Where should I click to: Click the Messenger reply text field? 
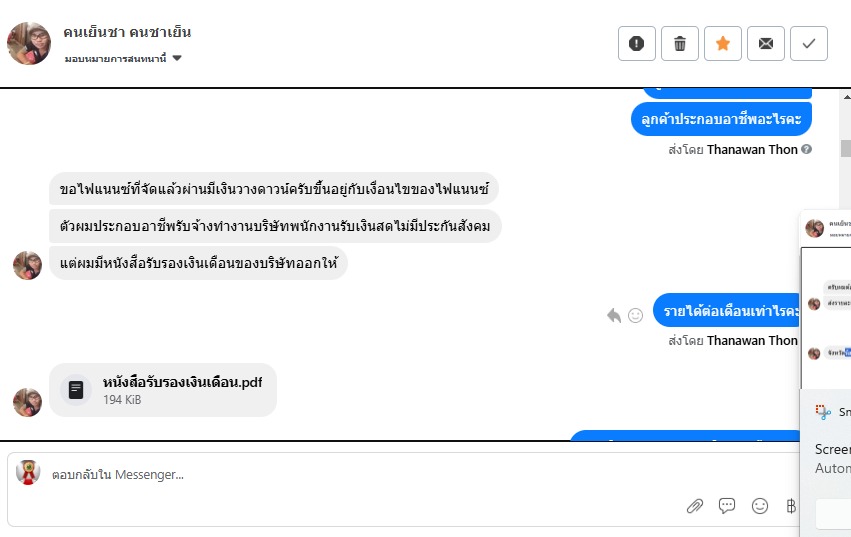400,474
